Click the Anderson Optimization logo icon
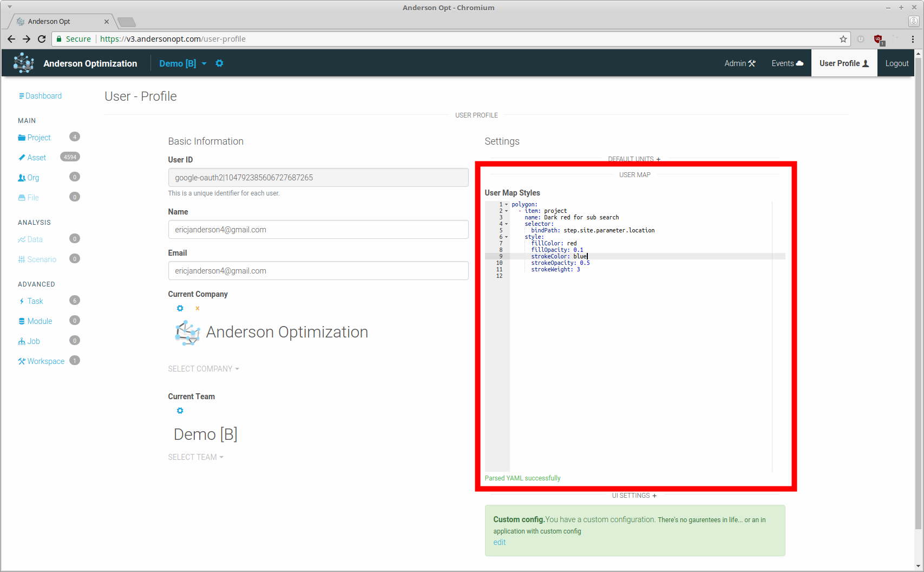 click(23, 63)
